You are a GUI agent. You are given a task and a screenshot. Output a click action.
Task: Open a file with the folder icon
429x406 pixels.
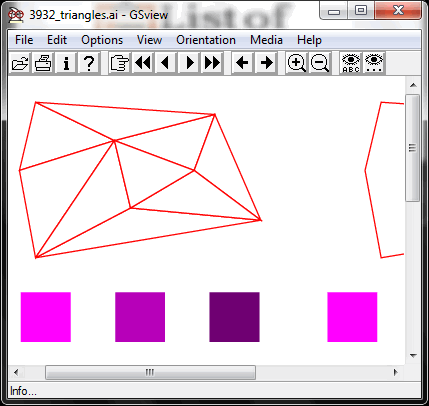click(20, 63)
